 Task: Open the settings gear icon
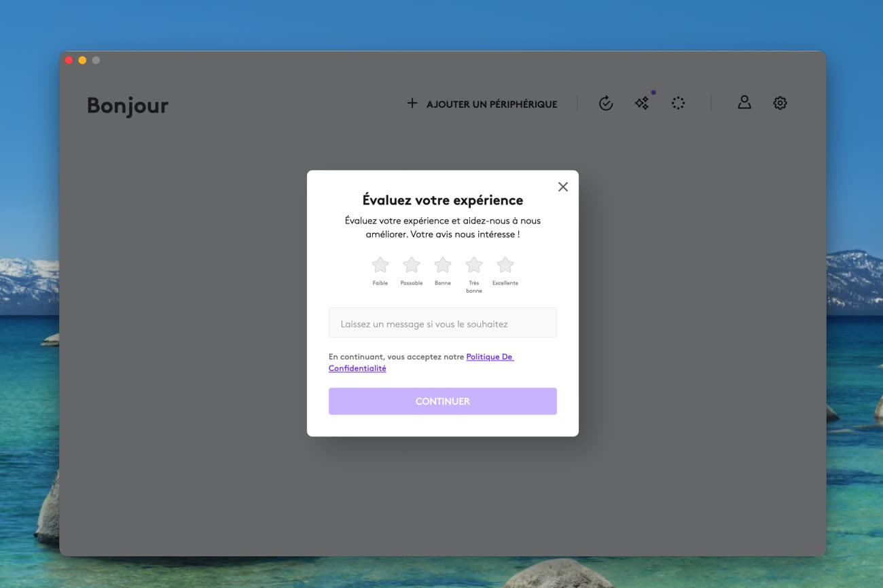(780, 103)
